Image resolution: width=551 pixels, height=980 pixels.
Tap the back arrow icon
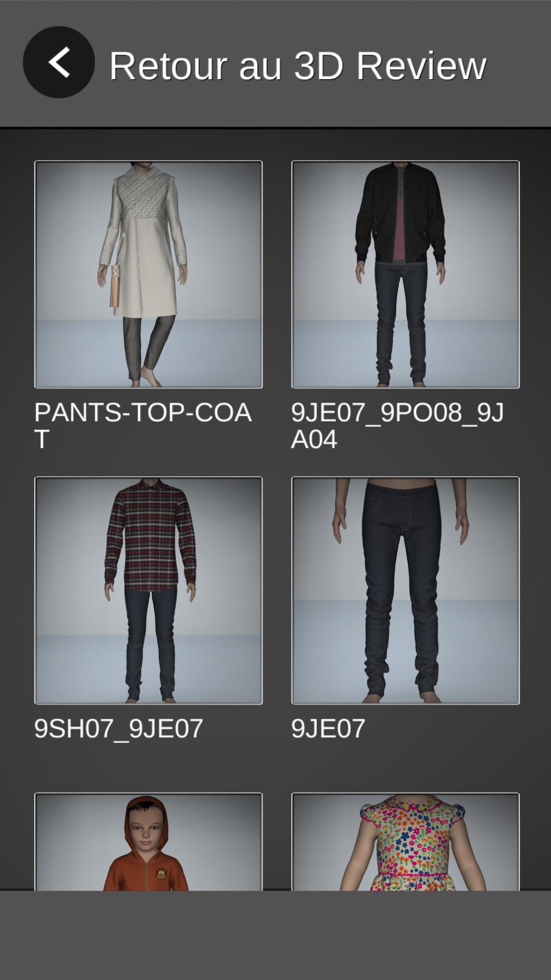(x=59, y=62)
